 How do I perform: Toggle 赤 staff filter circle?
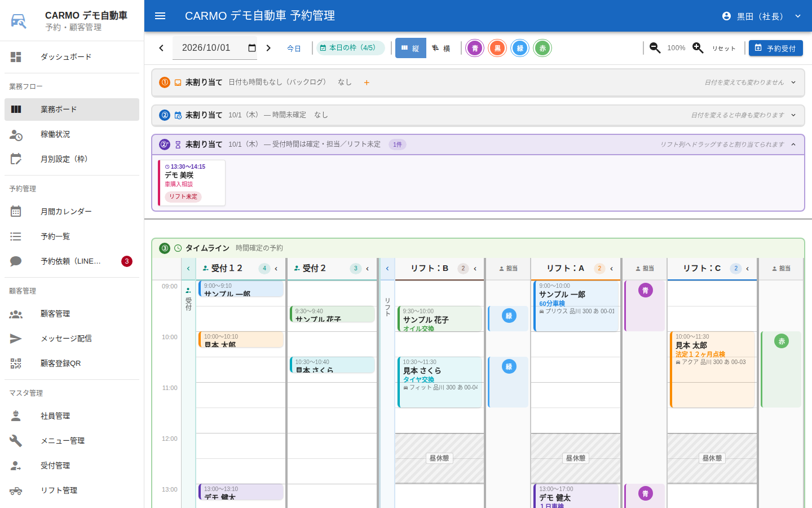coord(542,48)
